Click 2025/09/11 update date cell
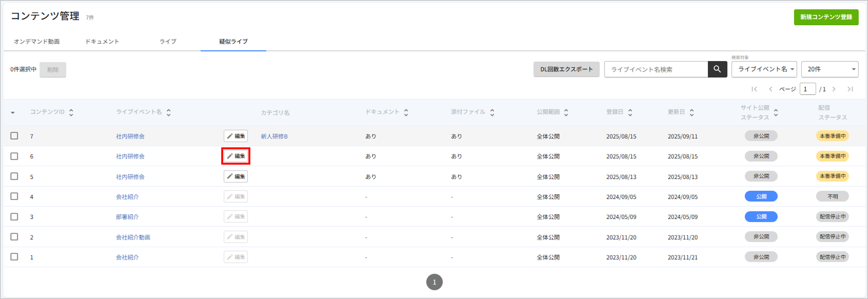Viewport: 868px width, 299px height. click(682, 136)
